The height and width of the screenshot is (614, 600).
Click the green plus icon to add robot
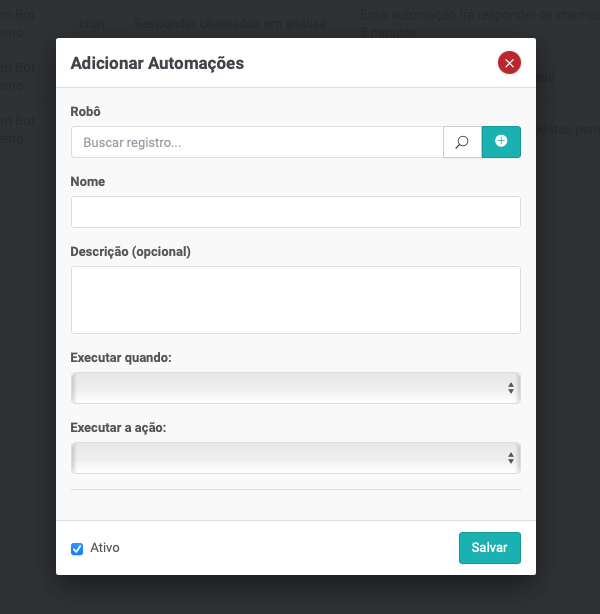tap(501, 142)
